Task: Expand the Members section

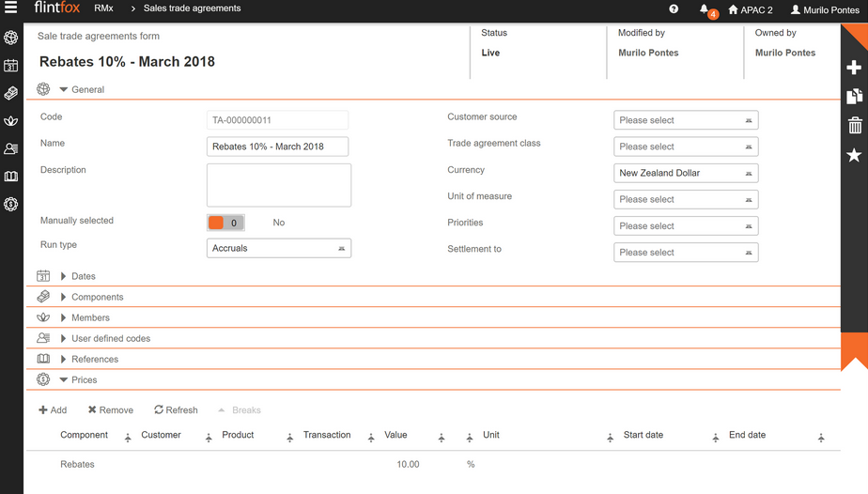Action: [63, 317]
